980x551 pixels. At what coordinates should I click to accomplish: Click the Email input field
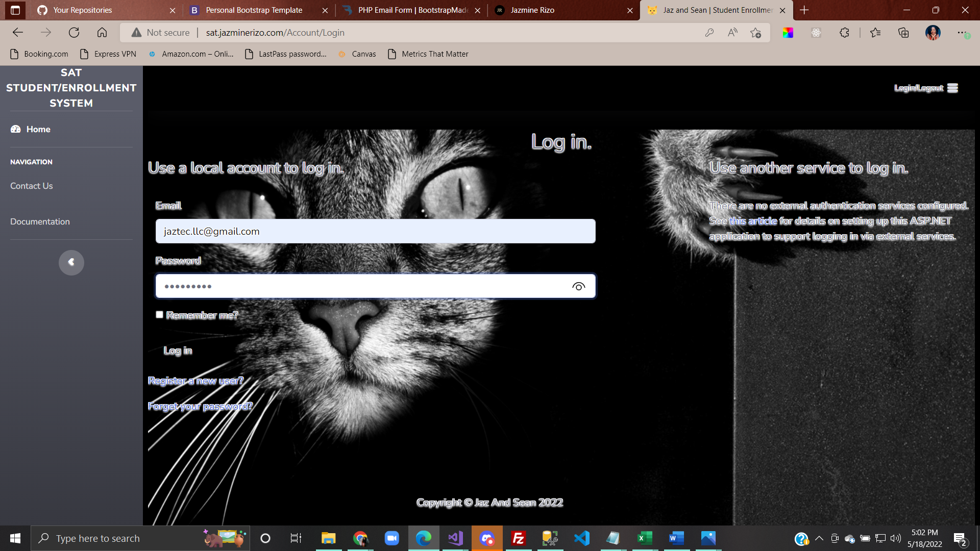[375, 231]
